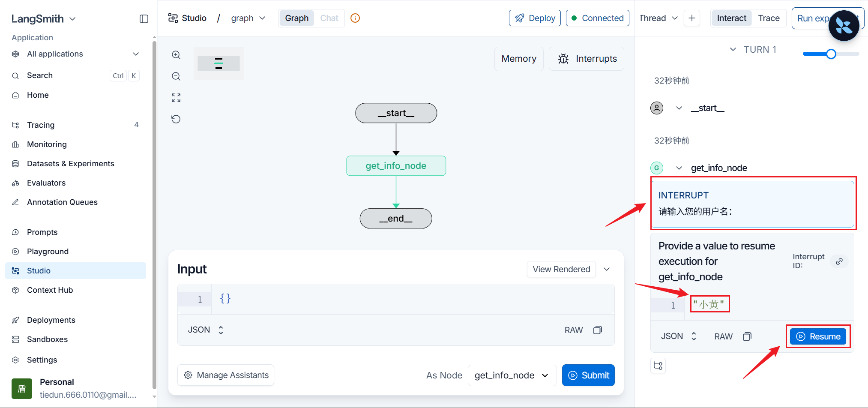Change Input format JSON selector

[x=206, y=330]
